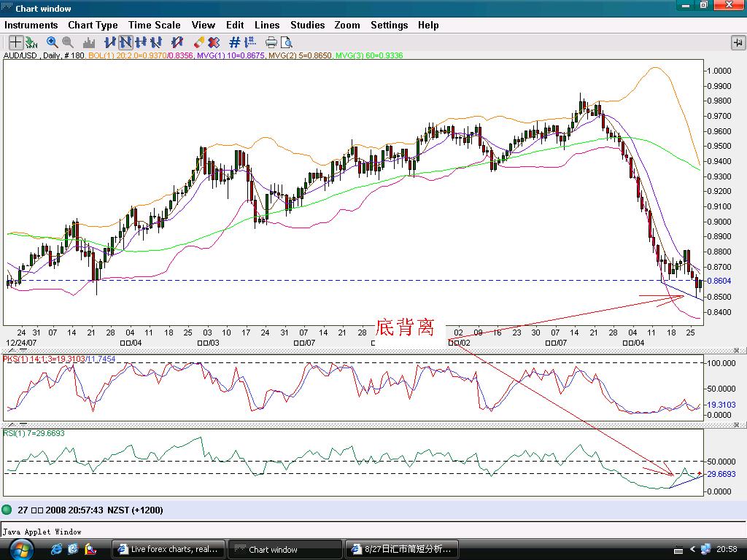Close the PKS stochastic indicator panel
The width and height of the screenshot is (747, 560).
click(737, 350)
